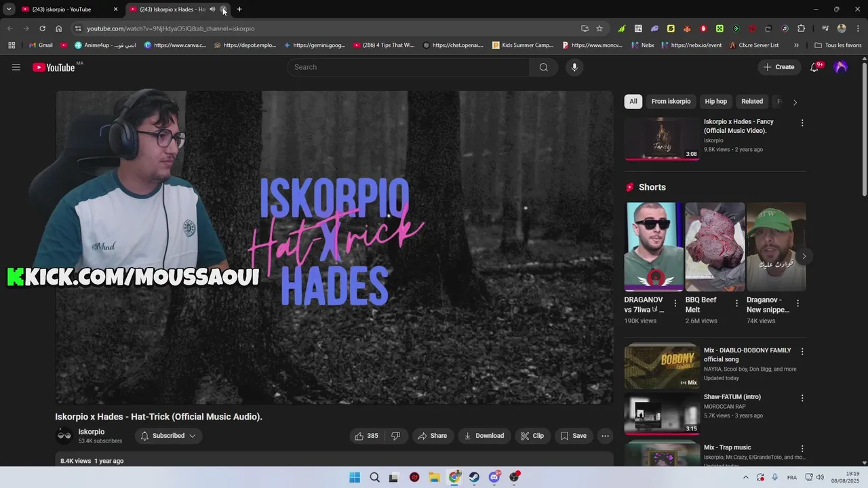Mute the Iskorpio x Hades tab audio
Image resolution: width=868 pixels, height=488 pixels.
[212, 9]
